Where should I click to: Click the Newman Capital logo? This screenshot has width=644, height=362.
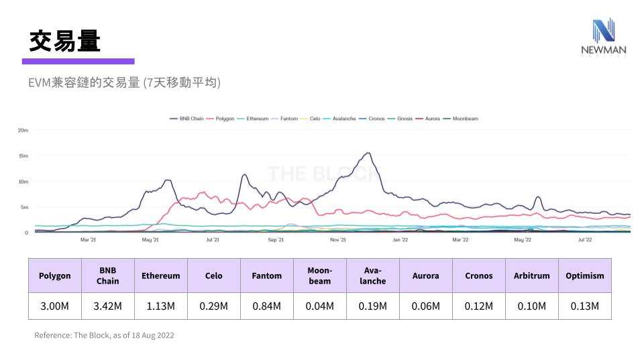pos(603,37)
